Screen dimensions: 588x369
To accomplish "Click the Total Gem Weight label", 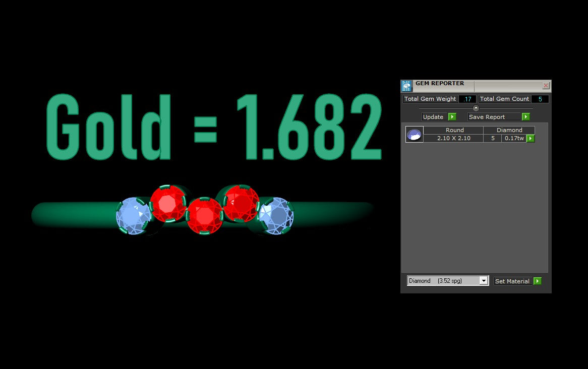I will coord(430,99).
